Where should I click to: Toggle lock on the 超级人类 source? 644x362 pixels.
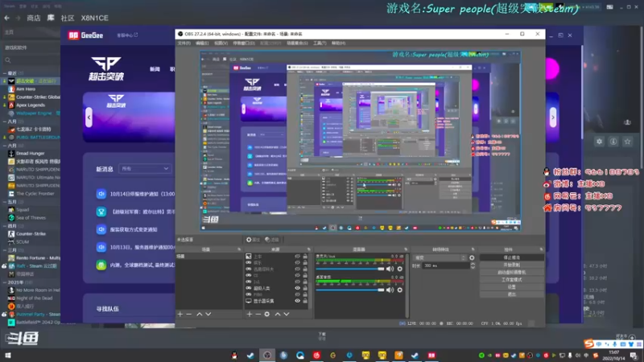305,288
